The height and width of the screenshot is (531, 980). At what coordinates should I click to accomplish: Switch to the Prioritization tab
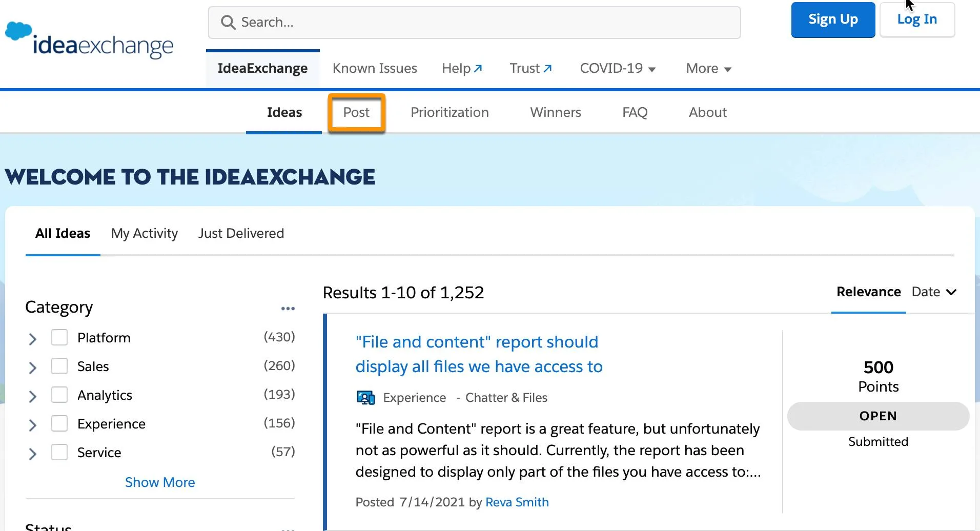[x=450, y=112]
